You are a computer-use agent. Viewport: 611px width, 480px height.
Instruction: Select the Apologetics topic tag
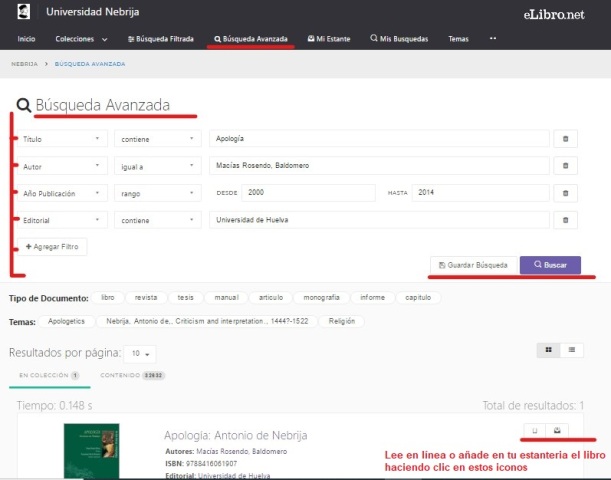(x=66, y=321)
